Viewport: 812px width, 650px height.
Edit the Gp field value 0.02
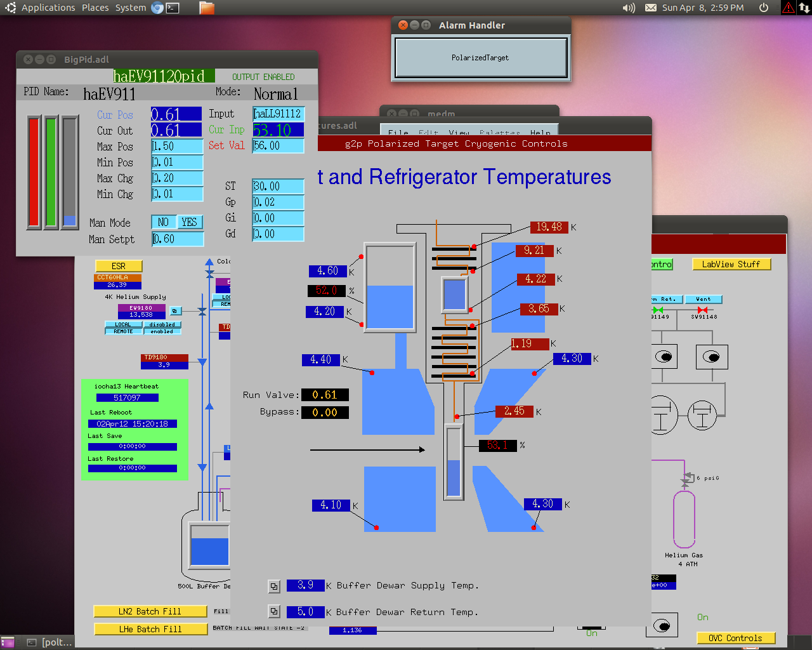[278, 202]
